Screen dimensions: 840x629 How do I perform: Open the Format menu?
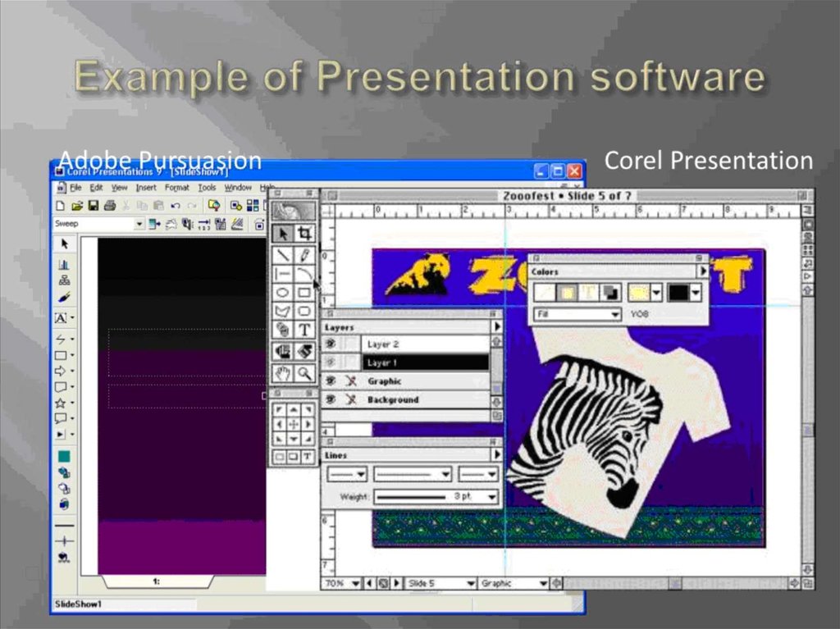(x=176, y=188)
